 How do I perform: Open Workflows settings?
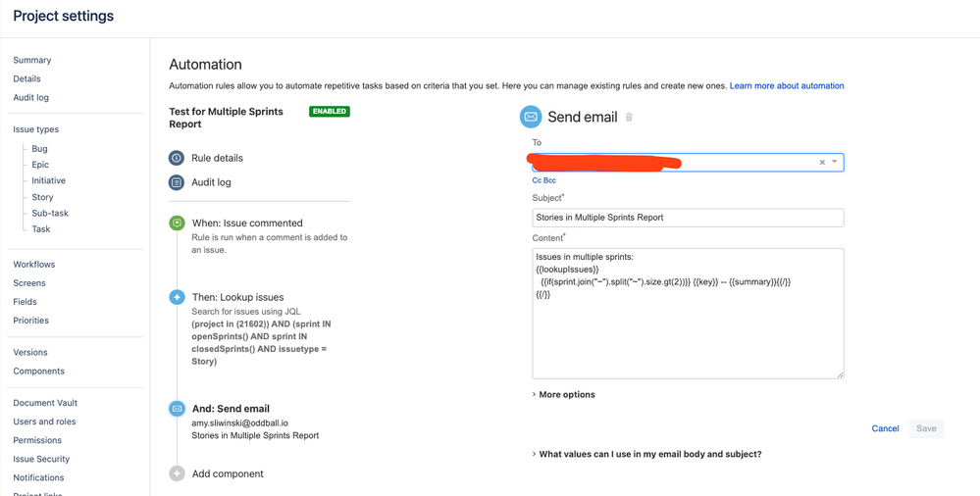tap(33, 265)
